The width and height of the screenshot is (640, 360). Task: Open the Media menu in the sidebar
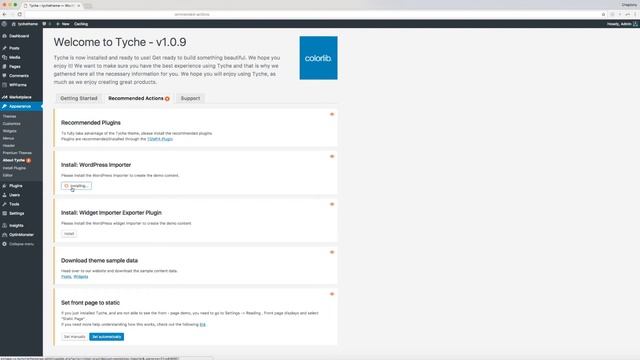14,58
